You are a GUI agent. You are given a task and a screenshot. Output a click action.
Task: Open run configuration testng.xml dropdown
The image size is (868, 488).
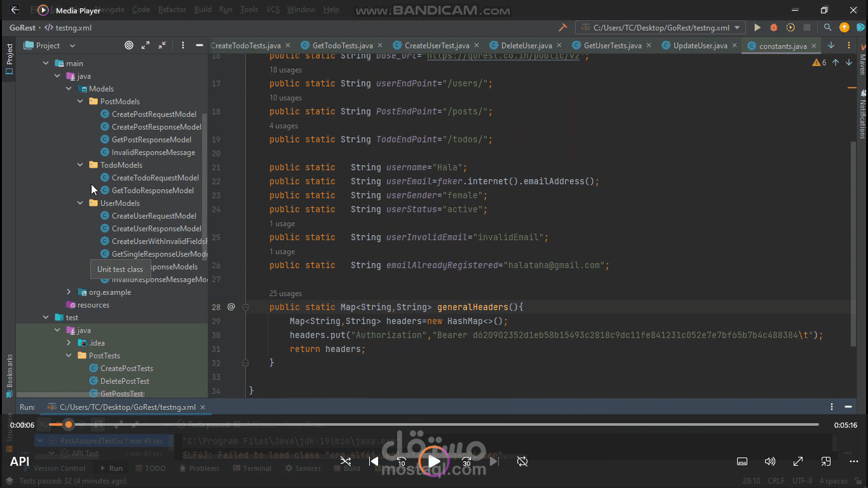tap(661, 28)
